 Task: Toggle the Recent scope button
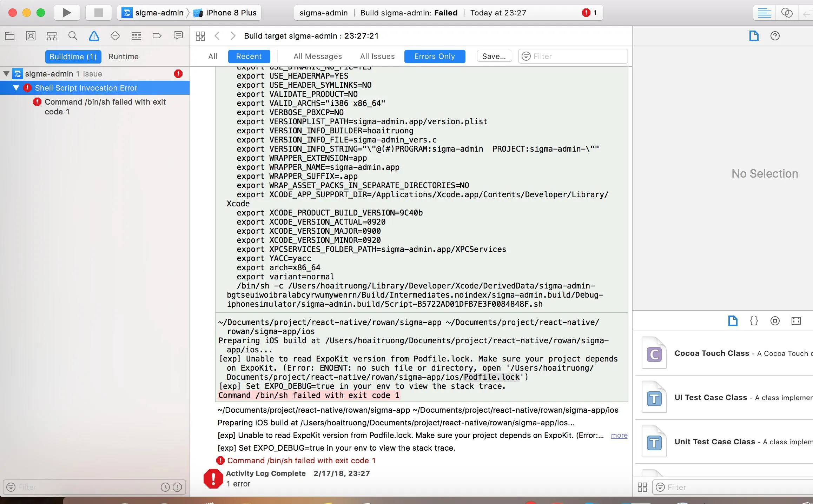249,57
